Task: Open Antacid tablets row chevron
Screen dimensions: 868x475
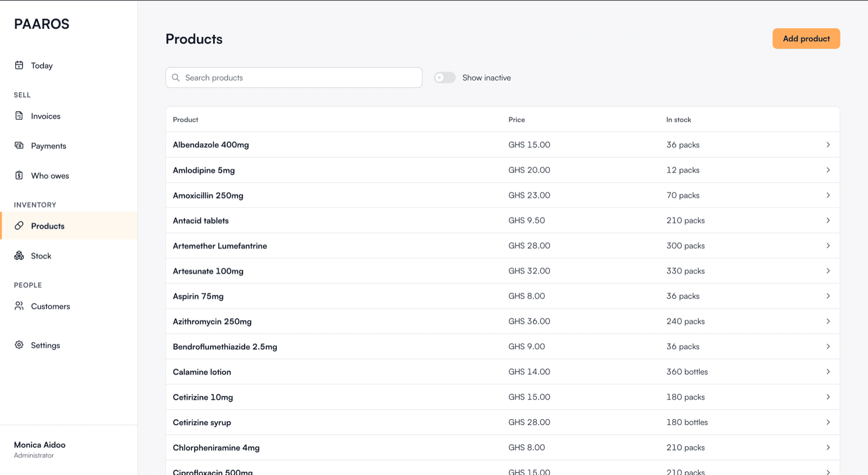Action: pyautogui.click(x=828, y=221)
